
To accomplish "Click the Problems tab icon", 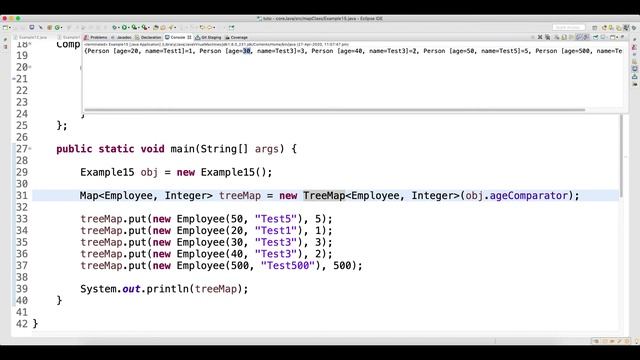I will tap(86, 37).
